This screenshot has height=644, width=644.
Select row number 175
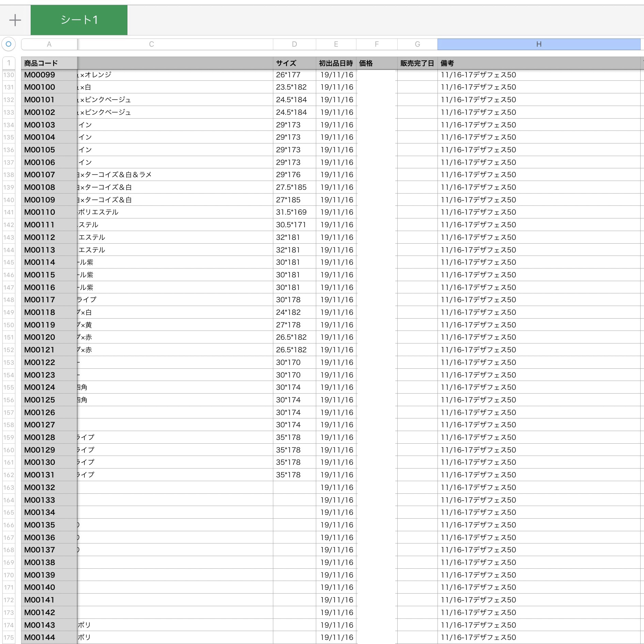[x=9, y=637]
